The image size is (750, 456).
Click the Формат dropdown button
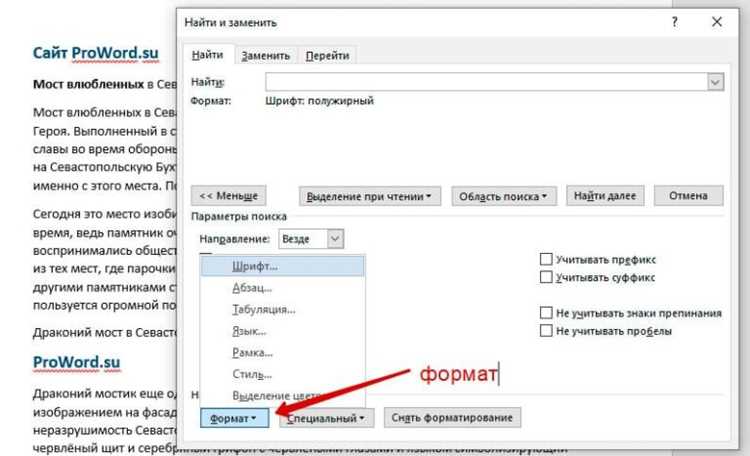tap(234, 418)
